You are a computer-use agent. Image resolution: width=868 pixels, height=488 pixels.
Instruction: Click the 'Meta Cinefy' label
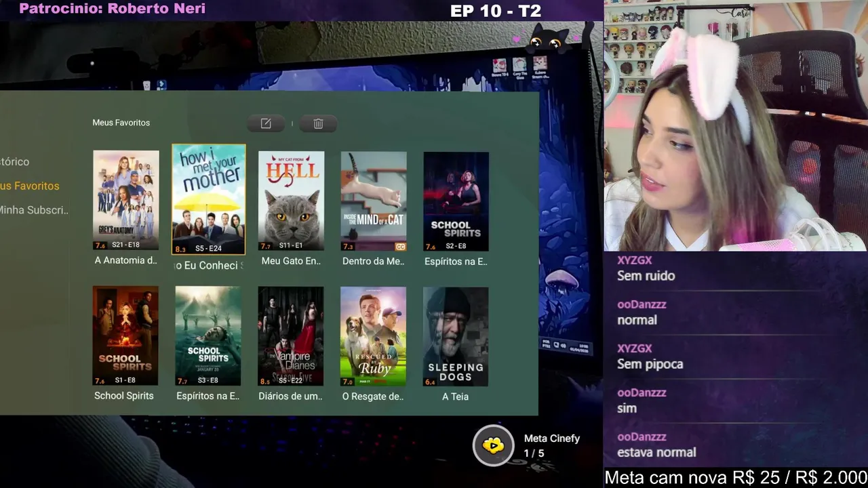552,439
